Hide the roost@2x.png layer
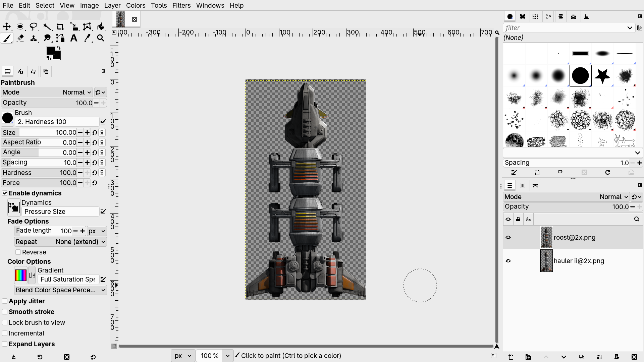 (508, 238)
